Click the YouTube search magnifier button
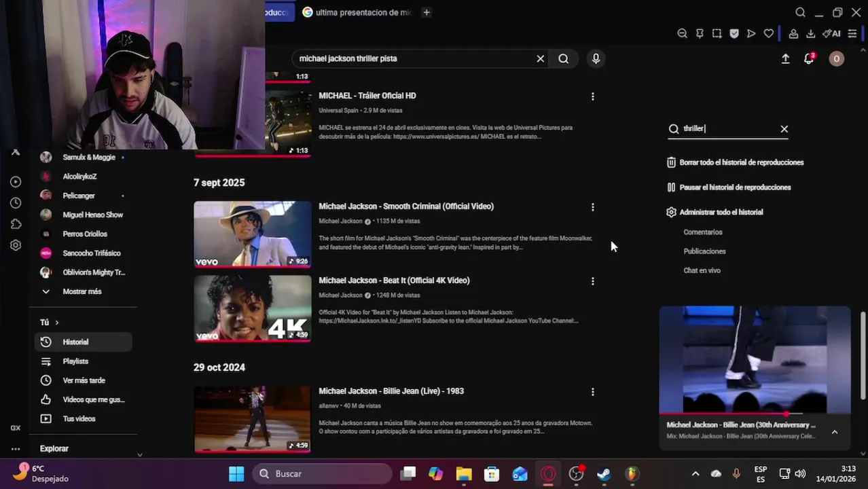The height and width of the screenshot is (489, 868). (x=564, y=58)
